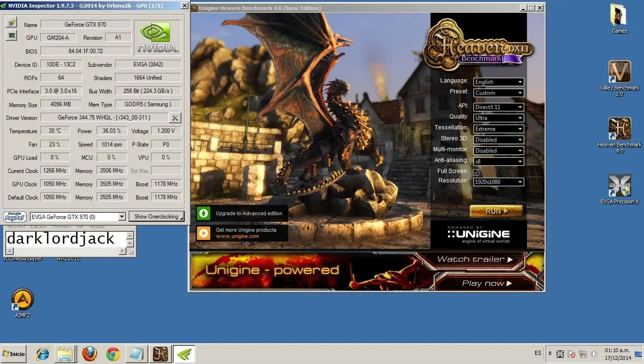Click the Subvendor value EVGA (3842)
Screen dimensions: 644x364
click(148, 64)
